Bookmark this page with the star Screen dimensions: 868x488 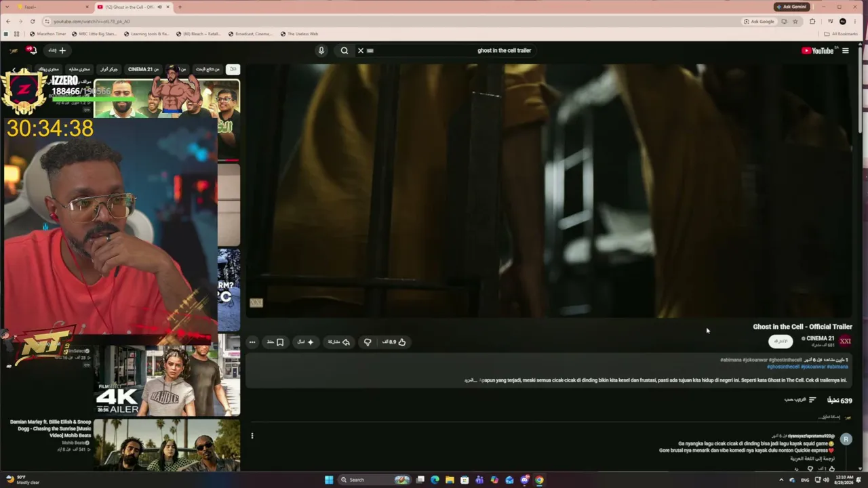click(x=795, y=21)
